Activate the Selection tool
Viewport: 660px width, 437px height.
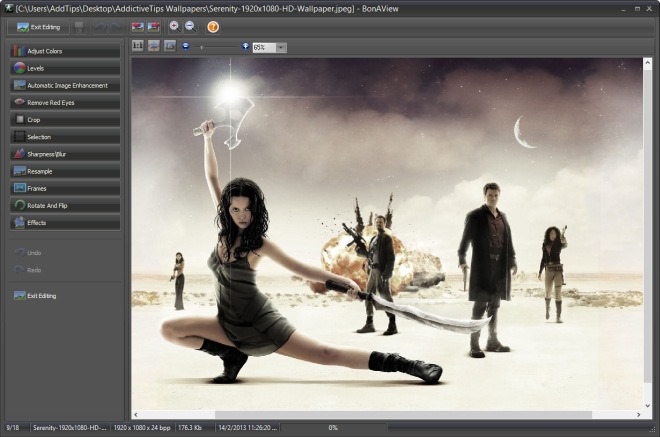[x=65, y=137]
